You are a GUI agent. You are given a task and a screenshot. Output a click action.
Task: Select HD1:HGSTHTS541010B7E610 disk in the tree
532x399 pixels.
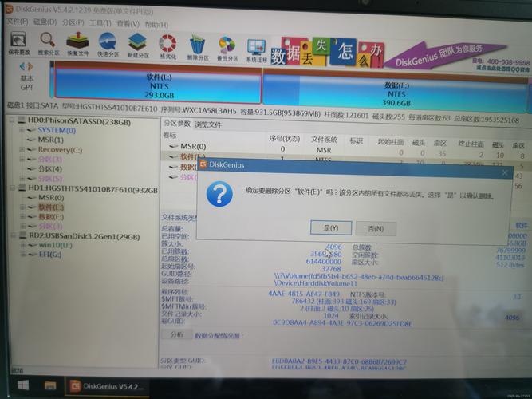(x=93, y=188)
